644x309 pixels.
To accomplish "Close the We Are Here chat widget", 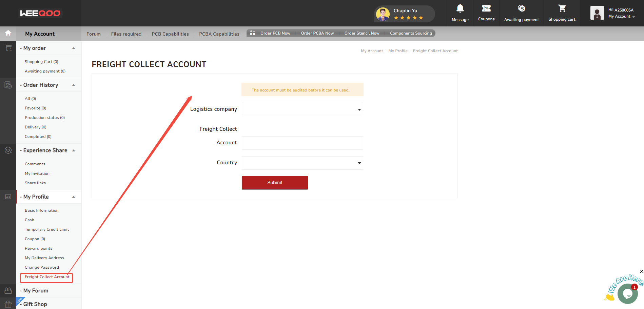I will (641, 271).
